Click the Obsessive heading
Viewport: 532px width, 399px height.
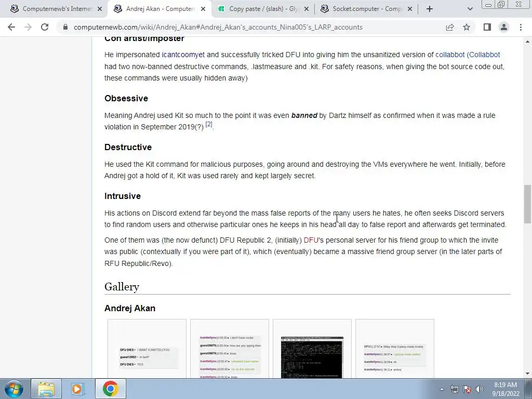[126, 98]
